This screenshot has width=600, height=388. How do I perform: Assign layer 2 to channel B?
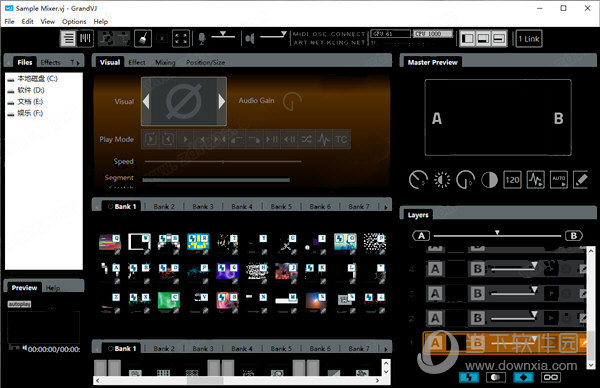(x=478, y=318)
